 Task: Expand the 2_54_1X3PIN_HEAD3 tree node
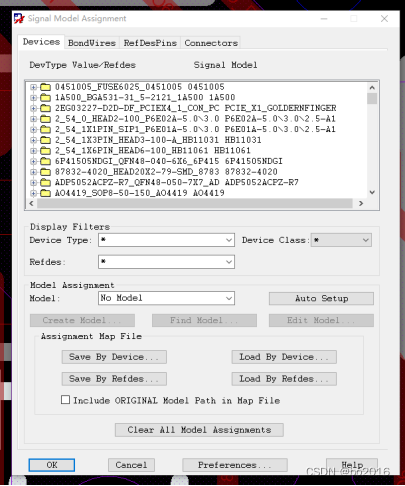[33, 140]
